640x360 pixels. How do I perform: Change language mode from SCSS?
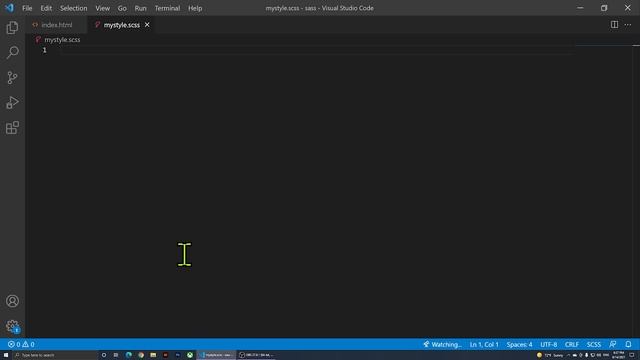[593, 344]
